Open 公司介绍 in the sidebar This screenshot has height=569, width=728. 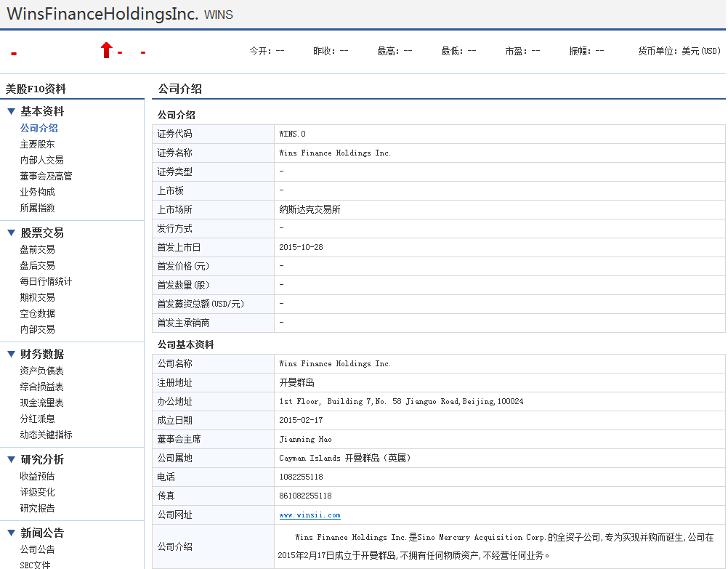point(39,128)
